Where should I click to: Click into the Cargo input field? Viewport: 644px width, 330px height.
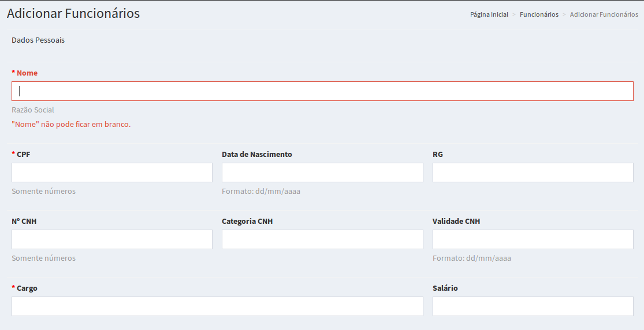tap(217, 306)
